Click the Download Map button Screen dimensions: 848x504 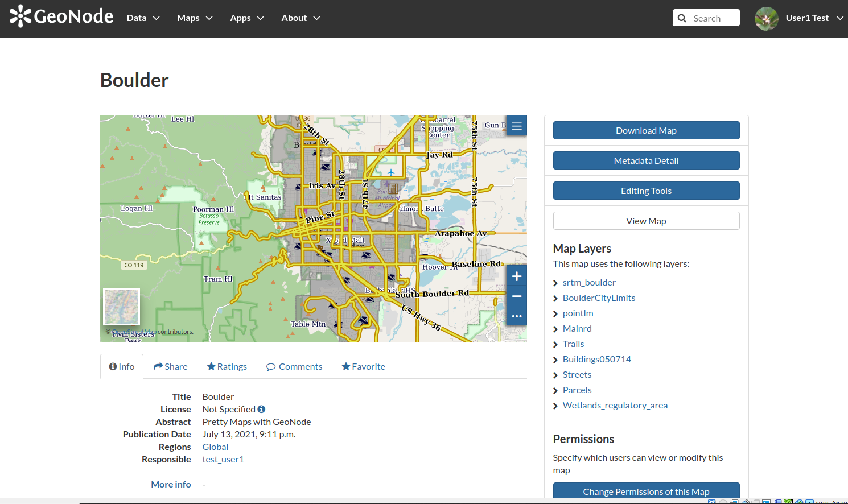point(647,130)
